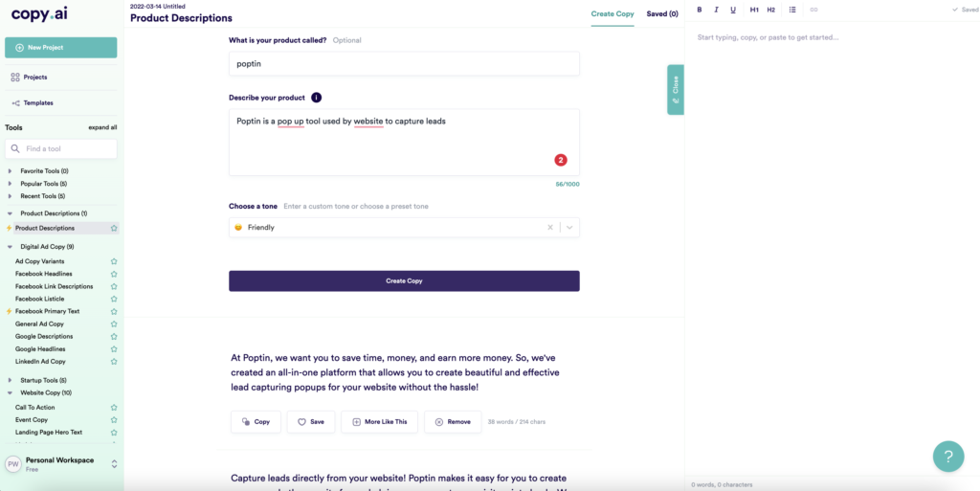Apply underline formatting in the editor toolbar
This screenshot has width=980, height=491.
click(x=733, y=10)
